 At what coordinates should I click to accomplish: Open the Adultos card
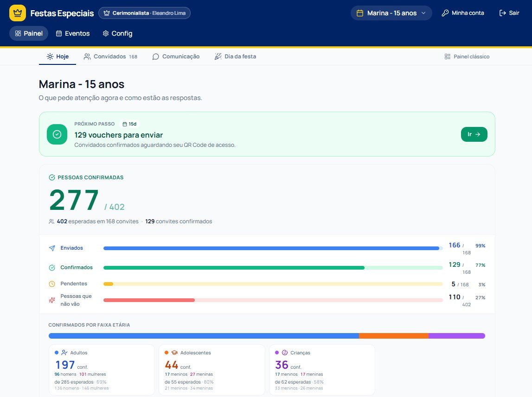(102, 370)
